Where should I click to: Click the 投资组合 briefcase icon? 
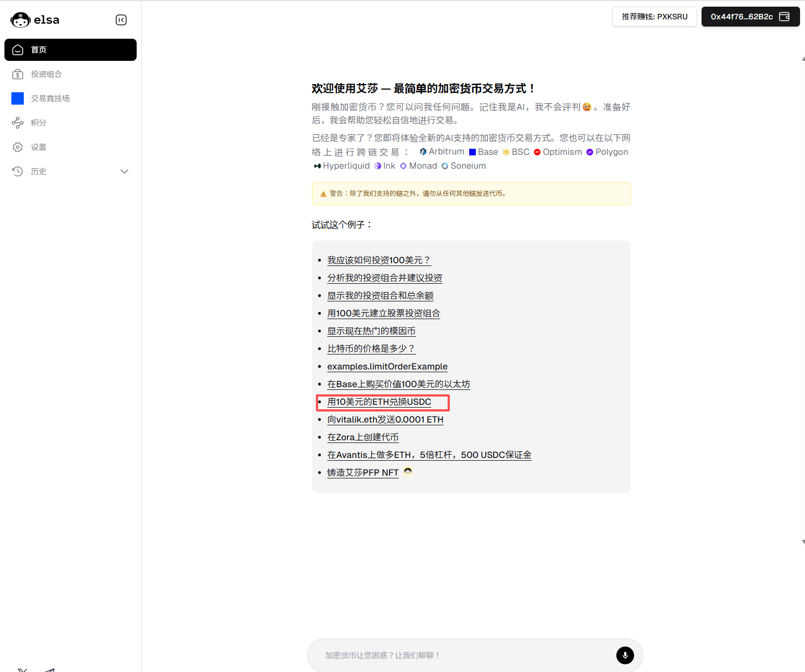(18, 74)
